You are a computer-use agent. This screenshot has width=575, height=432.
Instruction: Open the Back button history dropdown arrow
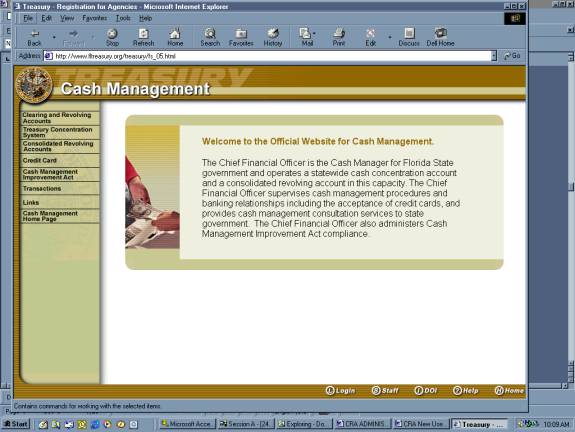pos(54,37)
